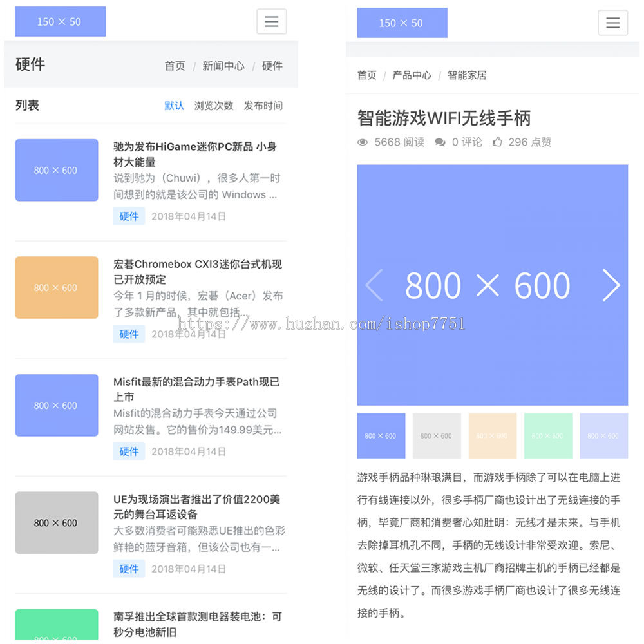644x644 pixels.
Task: Click gray thumbnail of the UE article
Action: tap(57, 523)
